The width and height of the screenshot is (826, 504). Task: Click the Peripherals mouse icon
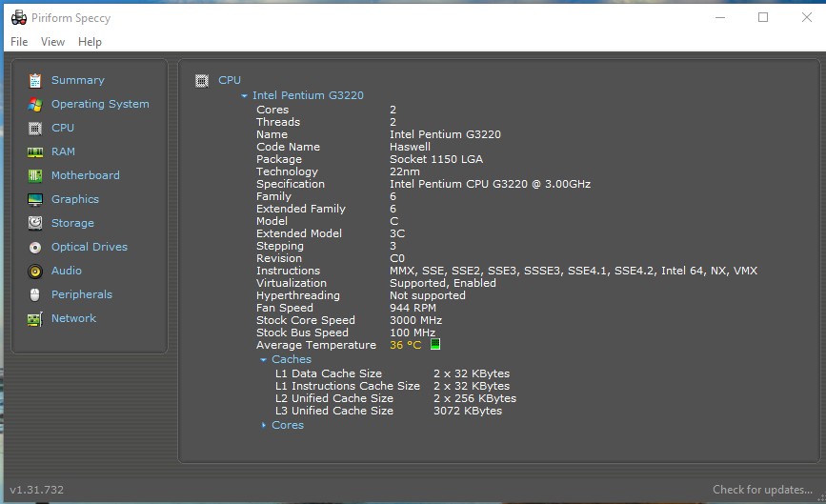point(35,295)
